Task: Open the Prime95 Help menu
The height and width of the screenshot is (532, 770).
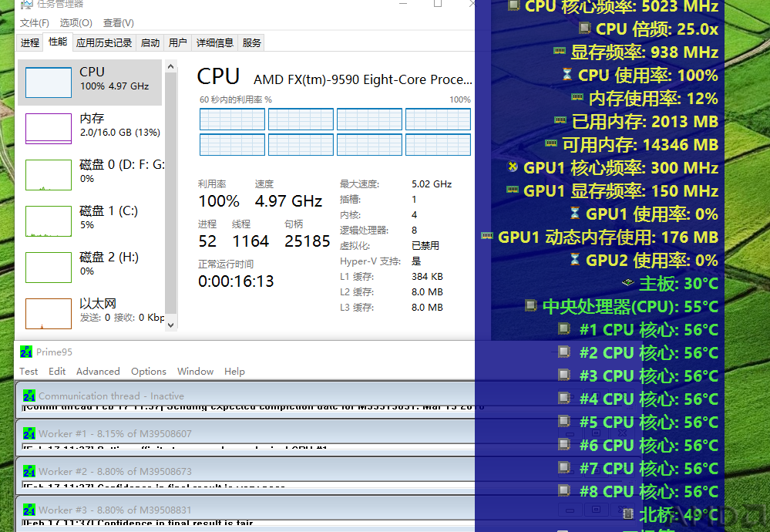Action: (234, 372)
